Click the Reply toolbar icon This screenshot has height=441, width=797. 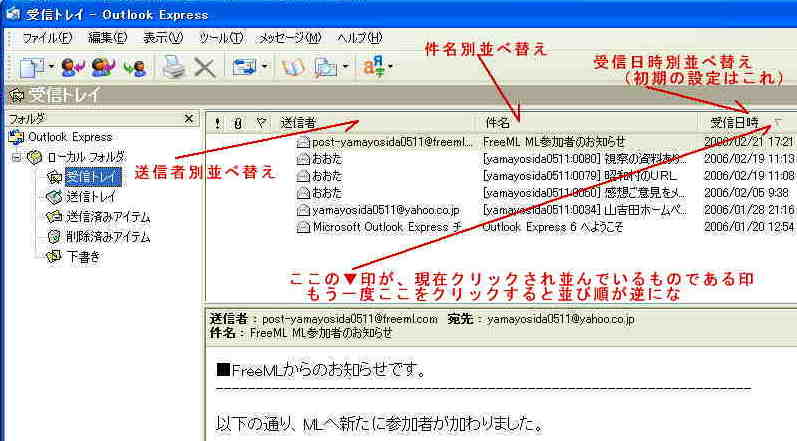point(72,67)
